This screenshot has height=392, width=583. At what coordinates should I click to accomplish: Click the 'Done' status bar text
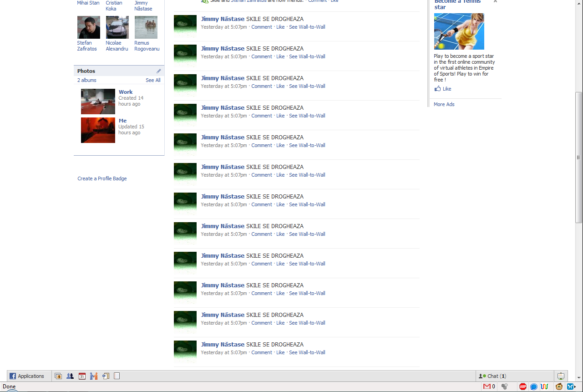(9, 387)
